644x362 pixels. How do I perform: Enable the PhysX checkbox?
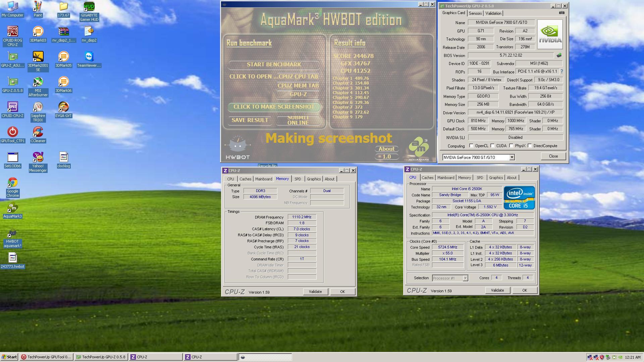coord(511,146)
